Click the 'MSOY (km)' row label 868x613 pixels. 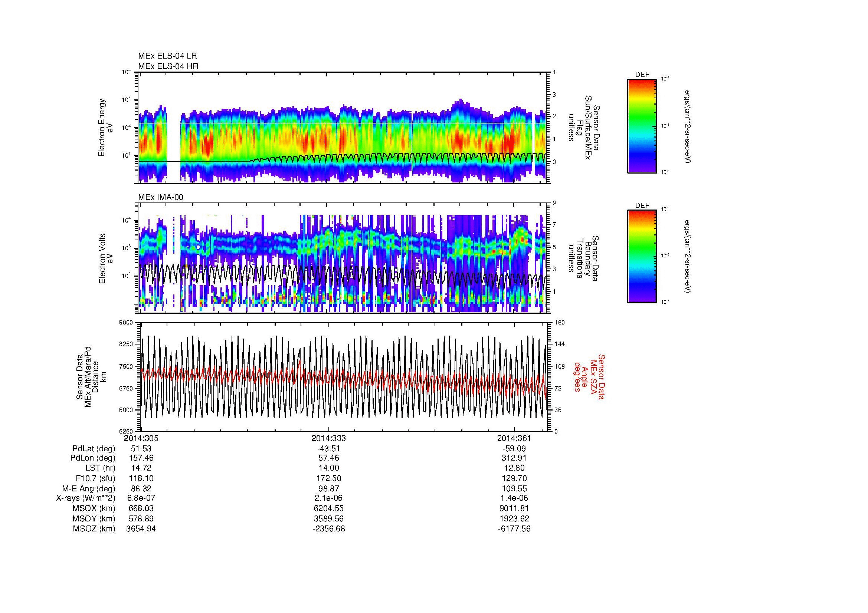[x=94, y=518]
